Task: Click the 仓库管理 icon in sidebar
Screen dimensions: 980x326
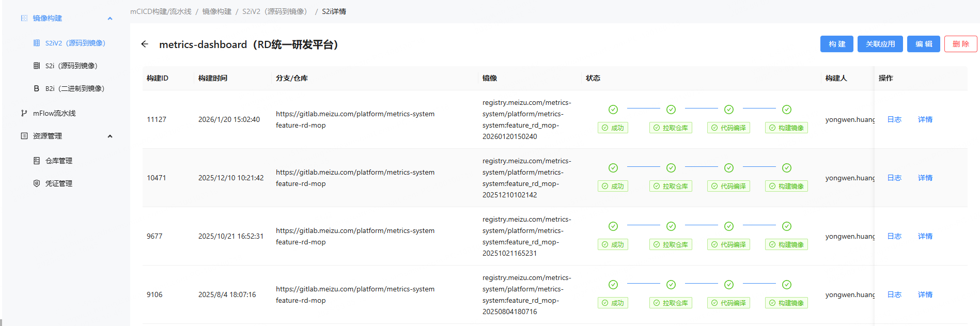Action: coord(37,161)
